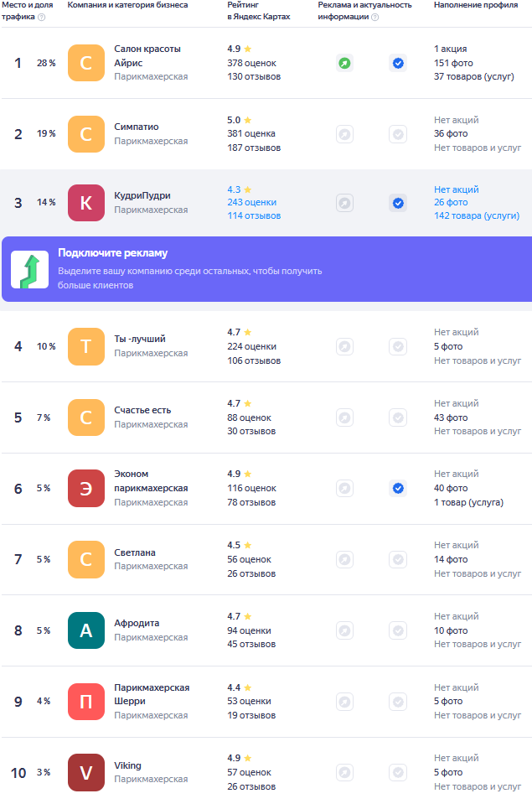The height and width of the screenshot is (809, 532).
Task: Click the verification icon in the Афродита row
Action: [x=398, y=630]
